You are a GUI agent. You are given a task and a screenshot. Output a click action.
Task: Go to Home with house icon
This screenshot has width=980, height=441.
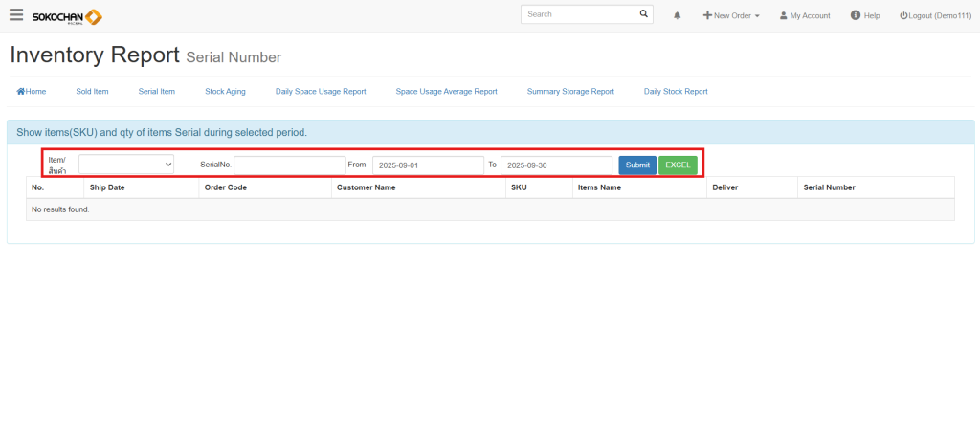(32, 92)
